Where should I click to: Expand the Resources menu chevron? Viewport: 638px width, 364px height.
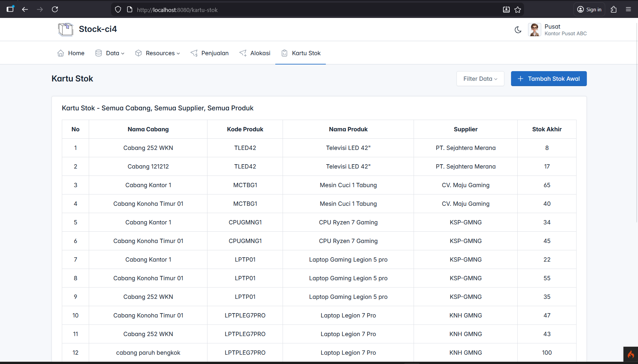[x=178, y=54]
